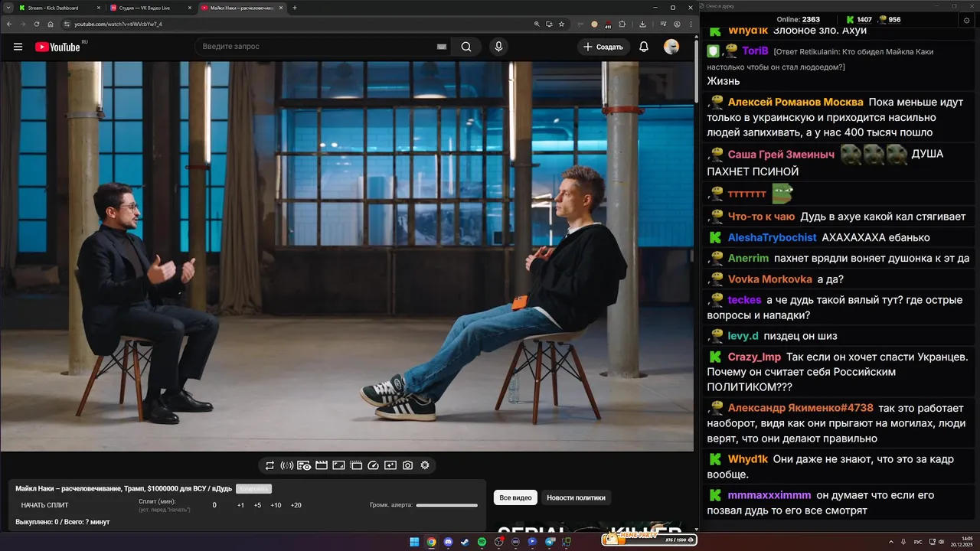The height and width of the screenshot is (551, 980).
Task: Click username 'Vovka Morkovka' in chat
Action: 769,279
